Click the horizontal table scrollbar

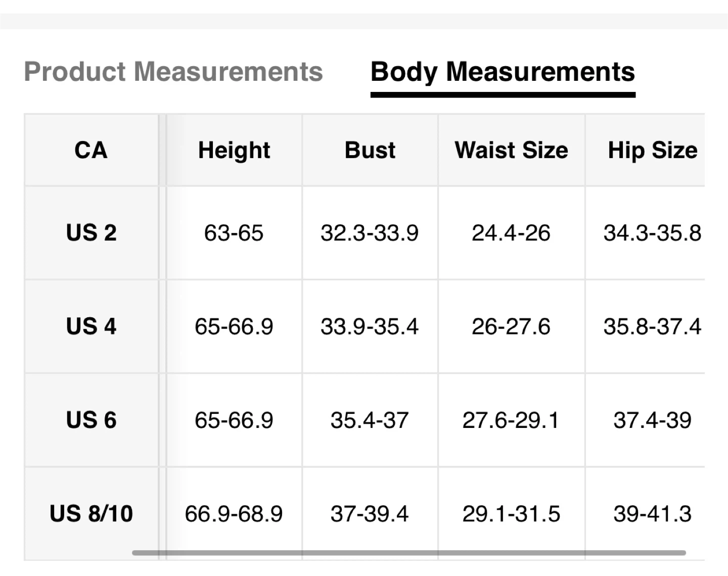click(408, 553)
